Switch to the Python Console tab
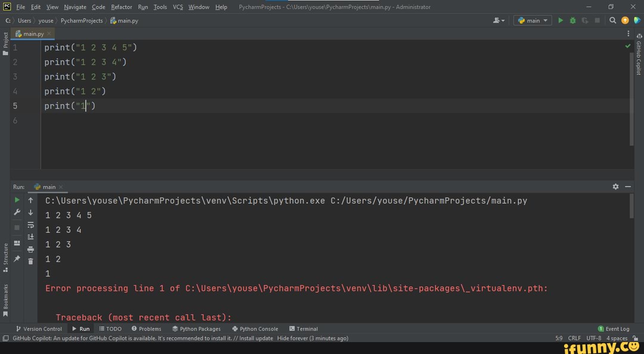 click(x=255, y=328)
